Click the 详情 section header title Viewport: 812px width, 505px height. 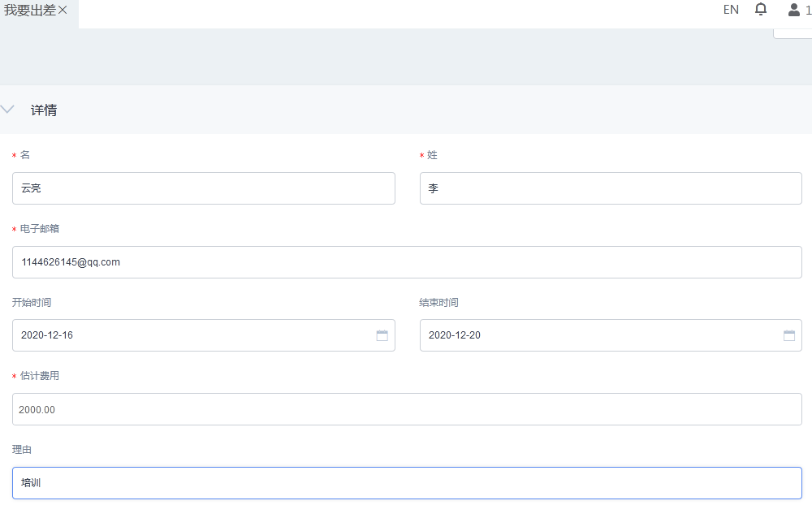(44, 110)
